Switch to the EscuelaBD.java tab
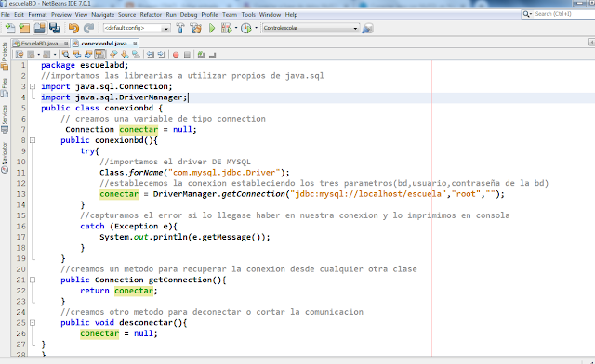 point(39,44)
